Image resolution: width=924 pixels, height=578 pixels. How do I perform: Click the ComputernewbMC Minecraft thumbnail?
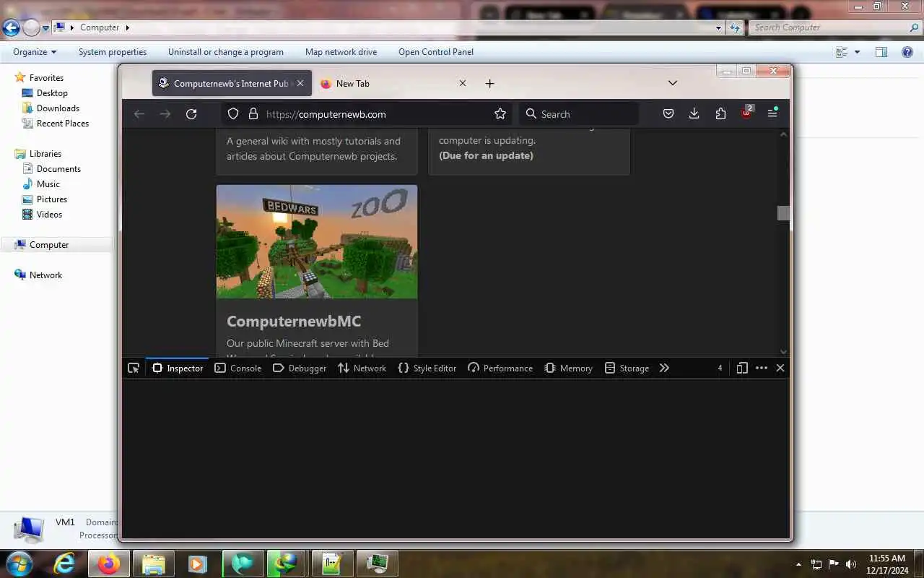[317, 242]
